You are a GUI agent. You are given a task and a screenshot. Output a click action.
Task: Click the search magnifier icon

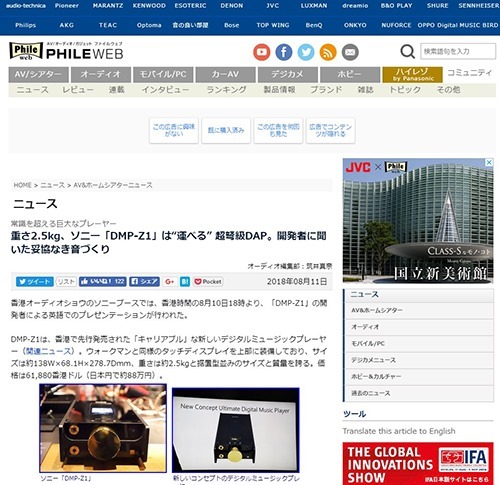[x=407, y=52]
